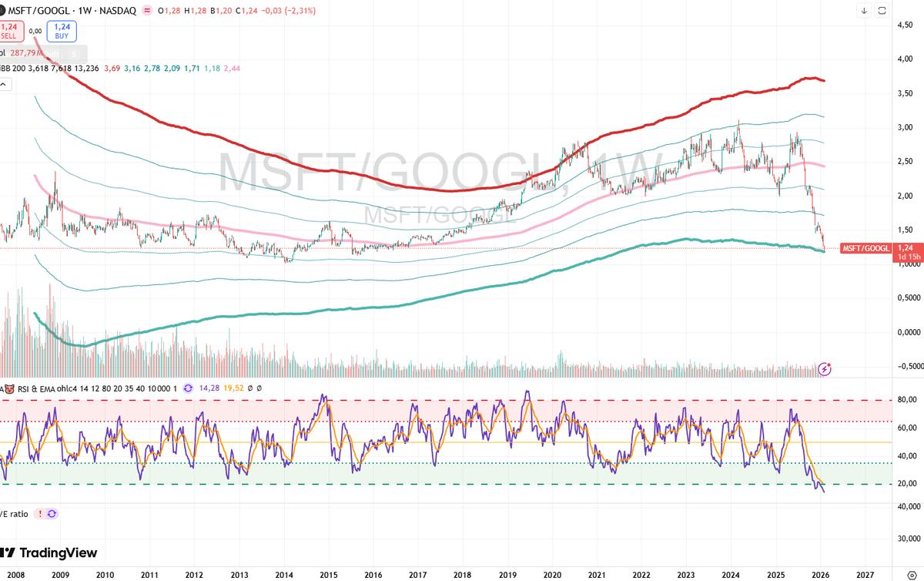
Task: Click the pig emoji icon before RSI & EMA
Action: [x=11, y=388]
